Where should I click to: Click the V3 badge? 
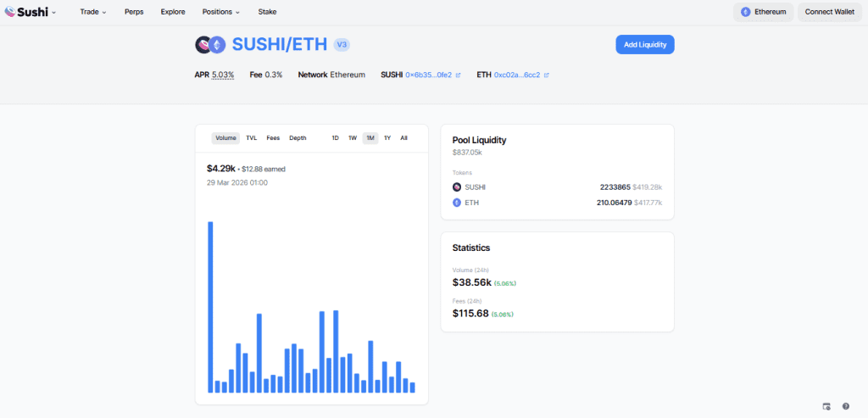pyautogui.click(x=342, y=45)
